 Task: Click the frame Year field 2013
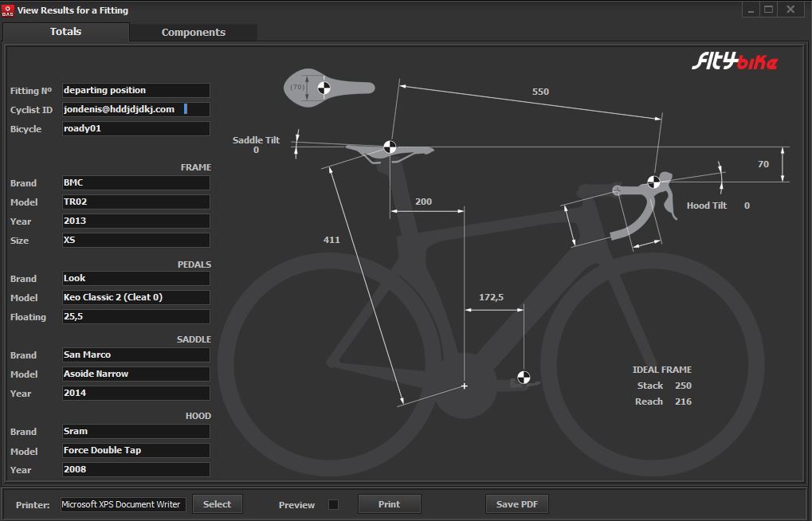click(136, 221)
